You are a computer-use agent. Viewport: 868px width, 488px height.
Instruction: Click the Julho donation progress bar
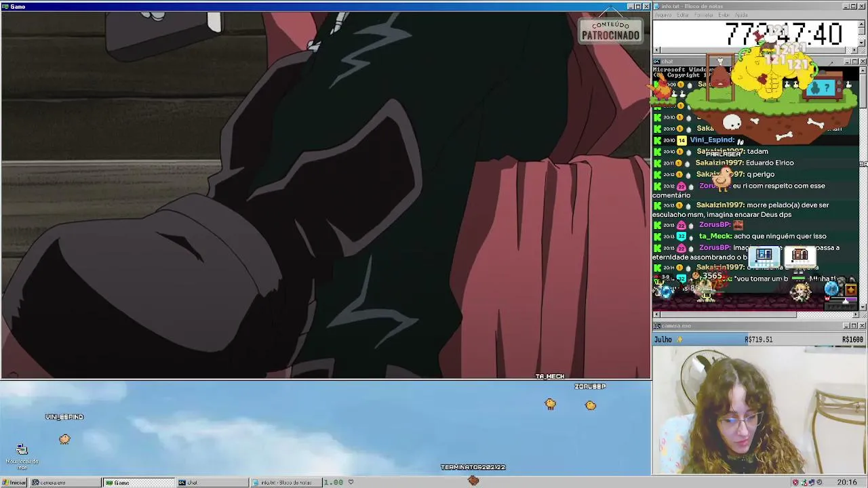[x=759, y=340]
